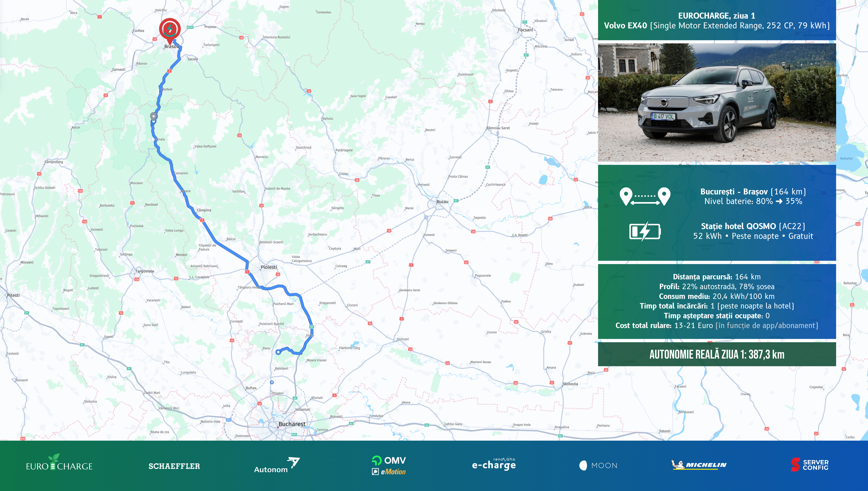Click the Pitesti city label

click(x=13, y=295)
